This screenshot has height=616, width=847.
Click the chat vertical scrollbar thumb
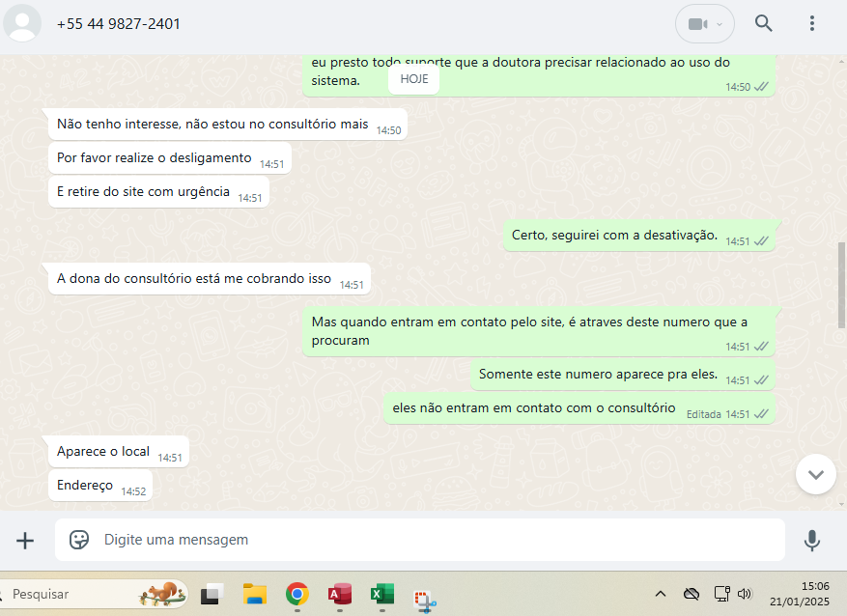(840, 285)
